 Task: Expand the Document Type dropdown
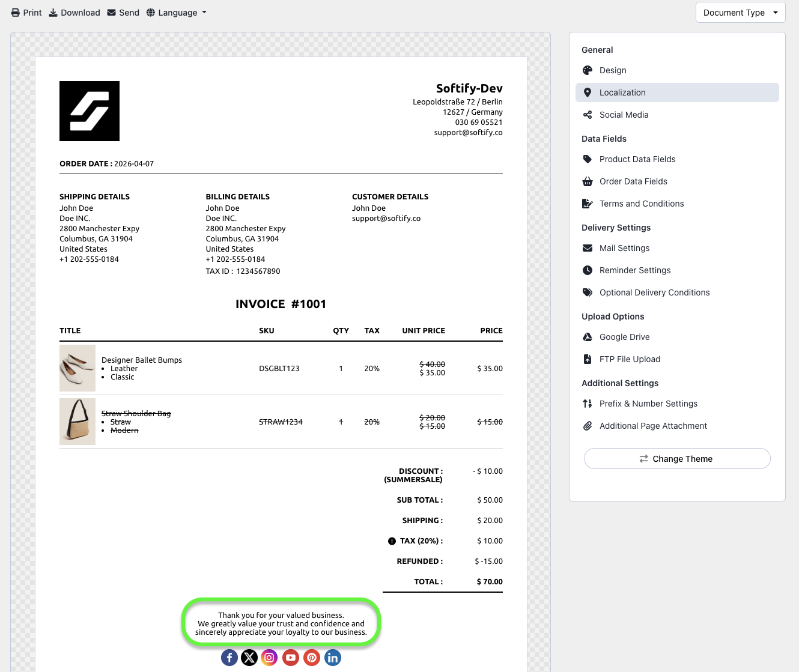(x=740, y=13)
